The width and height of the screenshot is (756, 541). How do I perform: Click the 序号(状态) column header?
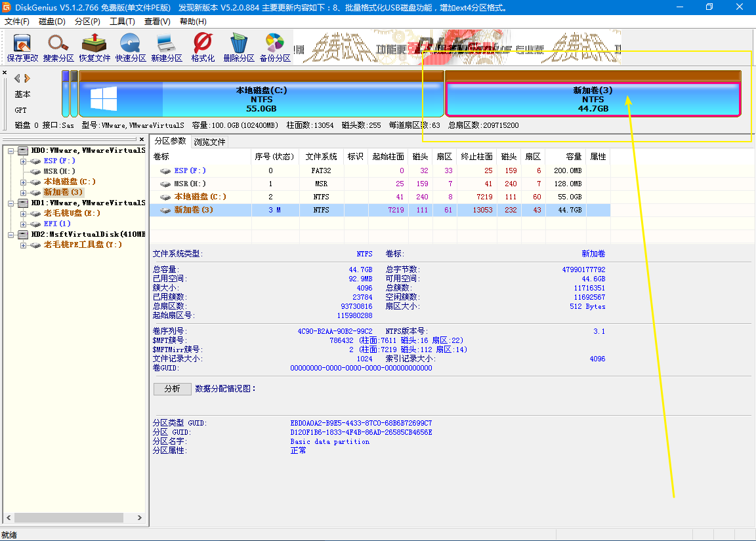[x=275, y=157]
